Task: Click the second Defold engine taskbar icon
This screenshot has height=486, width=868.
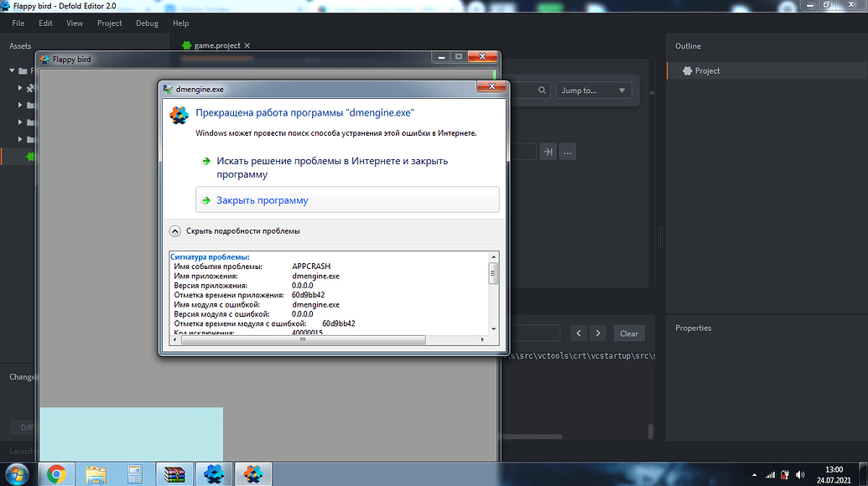Action: (x=253, y=473)
